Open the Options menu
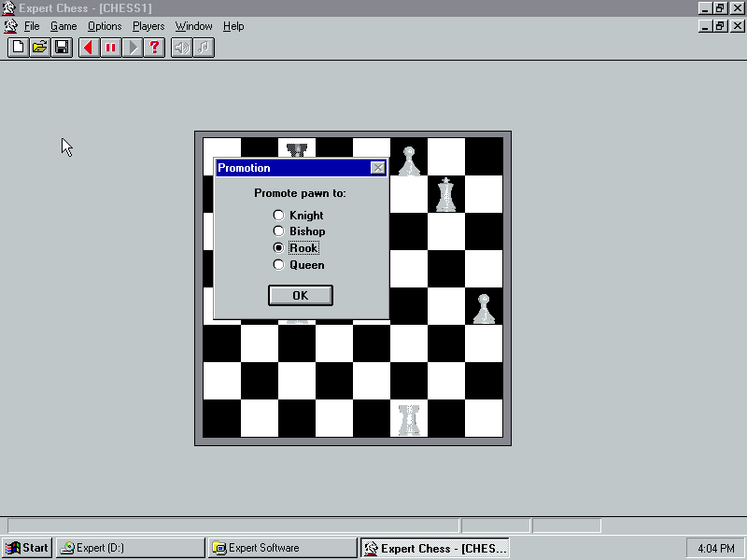The width and height of the screenshot is (747, 560). (105, 26)
